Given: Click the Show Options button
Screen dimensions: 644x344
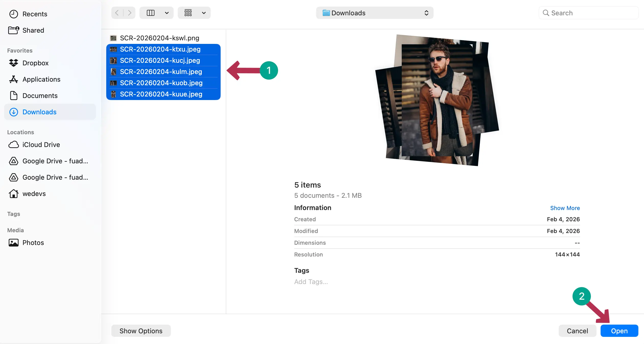Looking at the screenshot, I should tap(141, 331).
